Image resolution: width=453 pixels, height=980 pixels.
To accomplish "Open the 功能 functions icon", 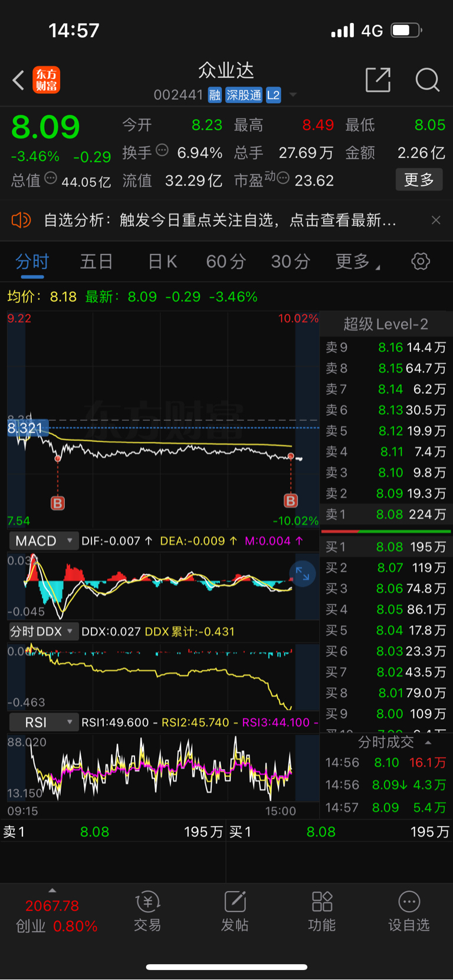I will click(x=322, y=911).
